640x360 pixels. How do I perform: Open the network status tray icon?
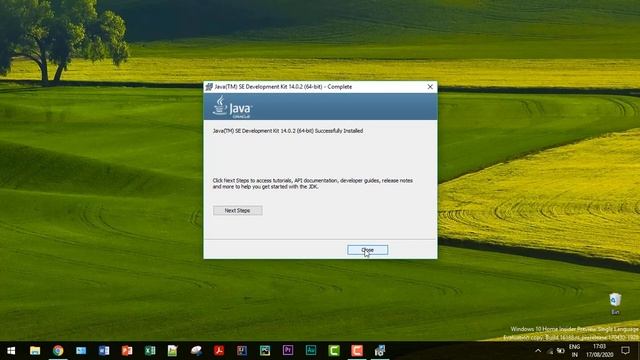[550, 351]
